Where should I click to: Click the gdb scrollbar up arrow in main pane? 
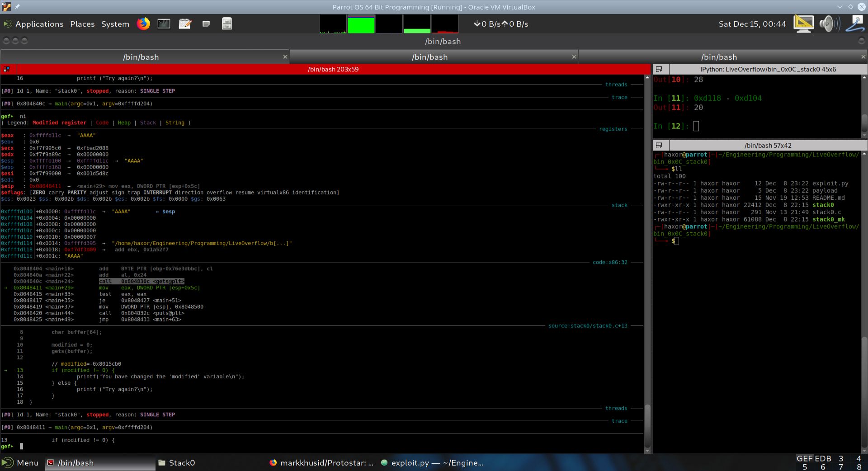647,78
